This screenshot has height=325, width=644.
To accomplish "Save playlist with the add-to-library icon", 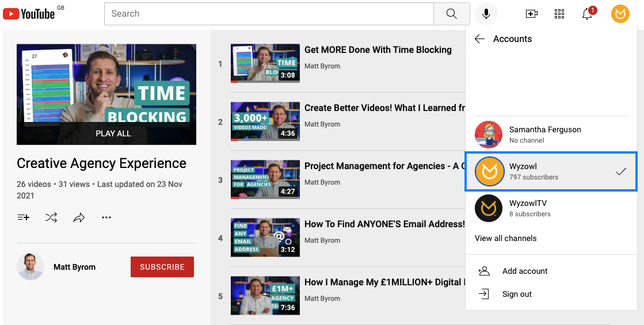I will pyautogui.click(x=24, y=217).
